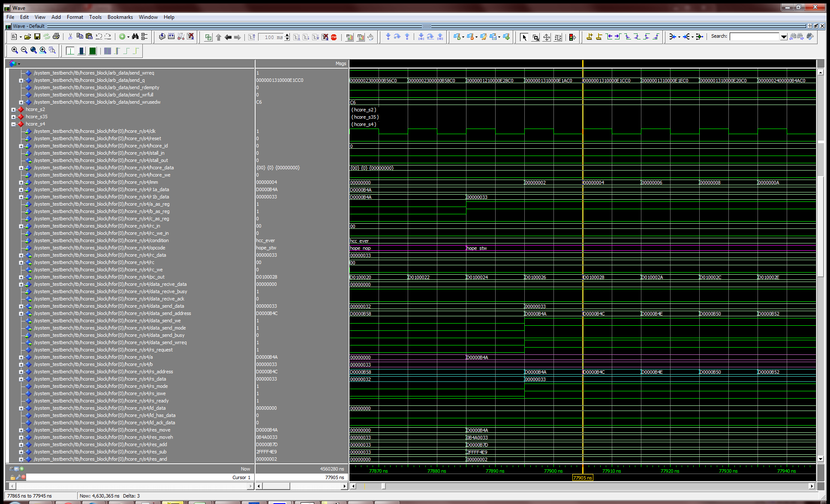Click the Save floppy disk icon
Image resolution: width=830 pixels, height=504 pixels.
click(37, 37)
